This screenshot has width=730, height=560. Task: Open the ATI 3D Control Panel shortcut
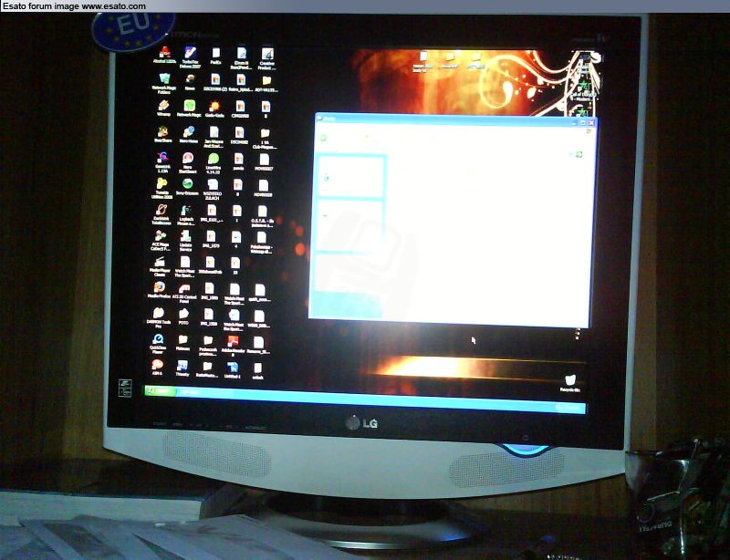tap(184, 293)
